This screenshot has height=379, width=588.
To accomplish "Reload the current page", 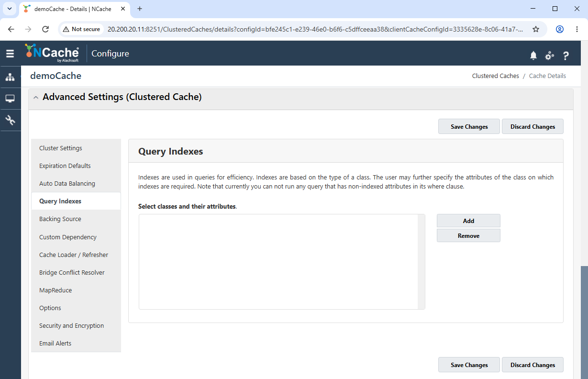I will pyautogui.click(x=45, y=29).
